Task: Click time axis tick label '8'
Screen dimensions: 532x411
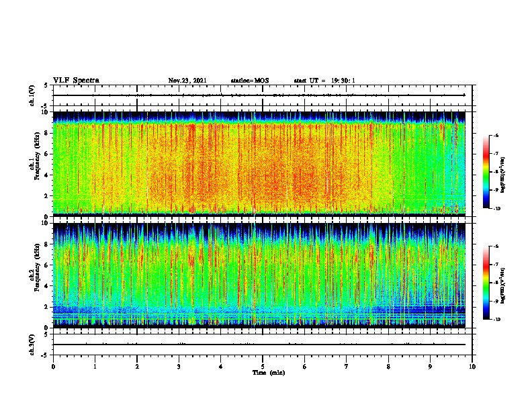Action: [388, 367]
